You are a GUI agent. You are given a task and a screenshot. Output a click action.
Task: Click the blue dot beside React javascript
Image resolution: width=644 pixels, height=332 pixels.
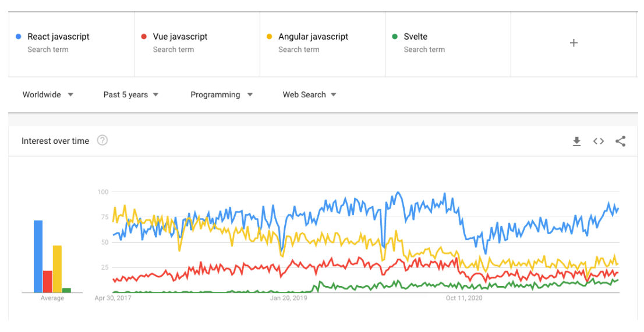click(19, 37)
